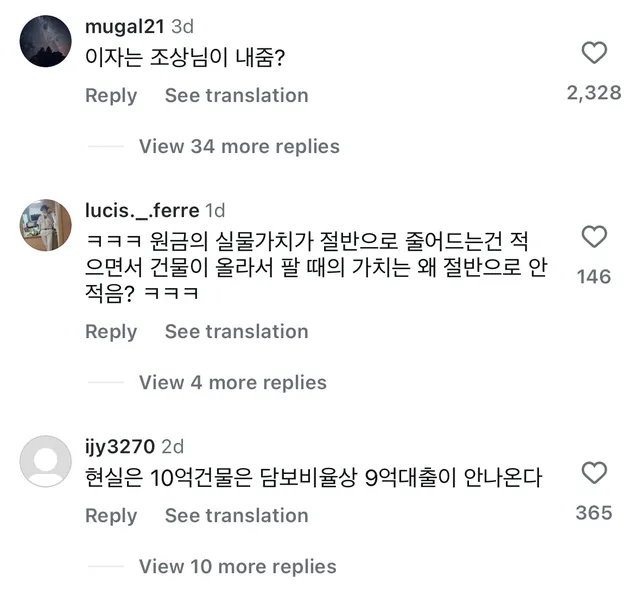View the 365 likes count
The image size is (640, 590).
pyautogui.click(x=594, y=512)
